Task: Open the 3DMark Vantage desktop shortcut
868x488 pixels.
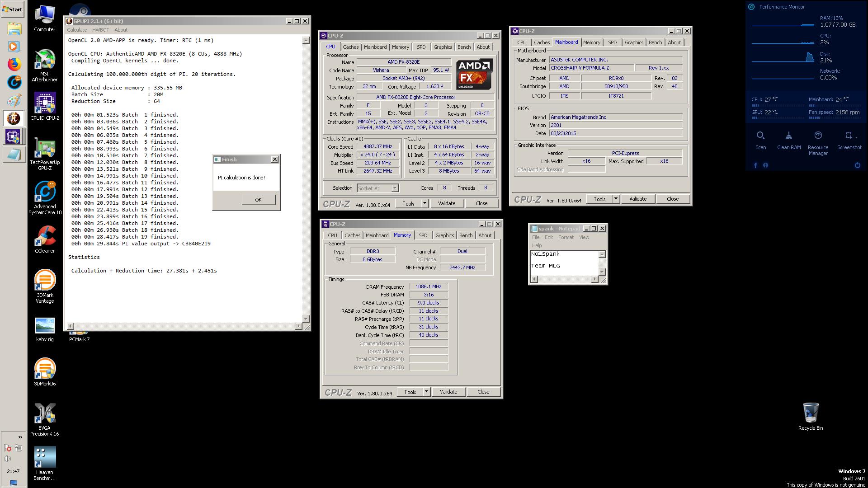Action: [45, 286]
